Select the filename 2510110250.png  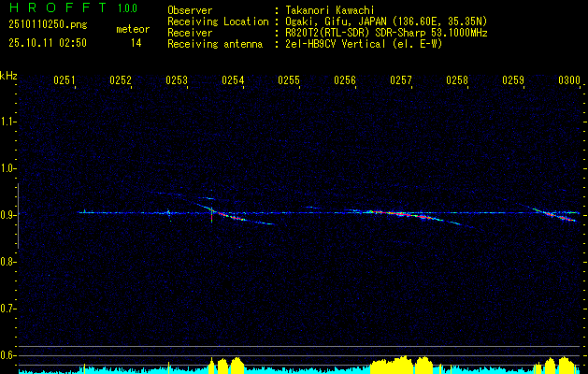pos(48,24)
